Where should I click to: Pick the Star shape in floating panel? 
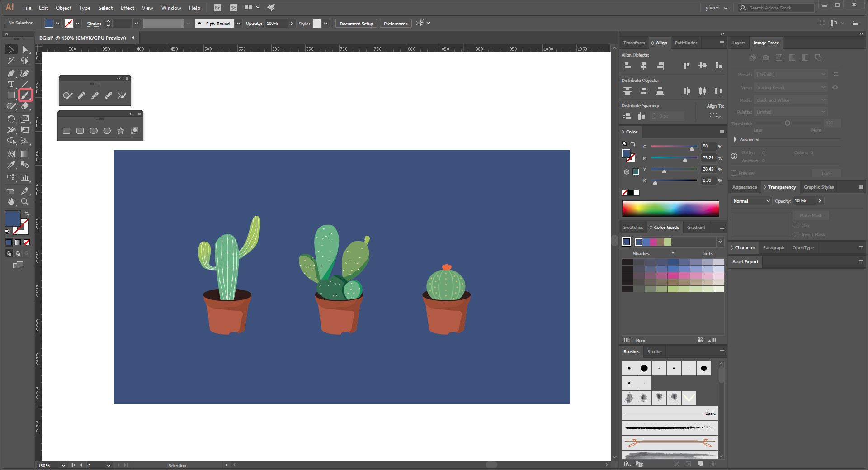tap(121, 131)
